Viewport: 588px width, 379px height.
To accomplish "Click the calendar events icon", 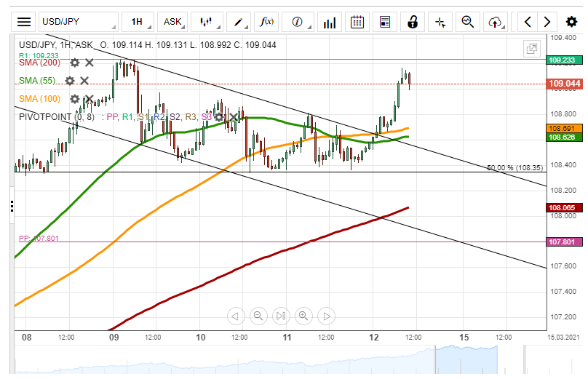I will [x=357, y=22].
